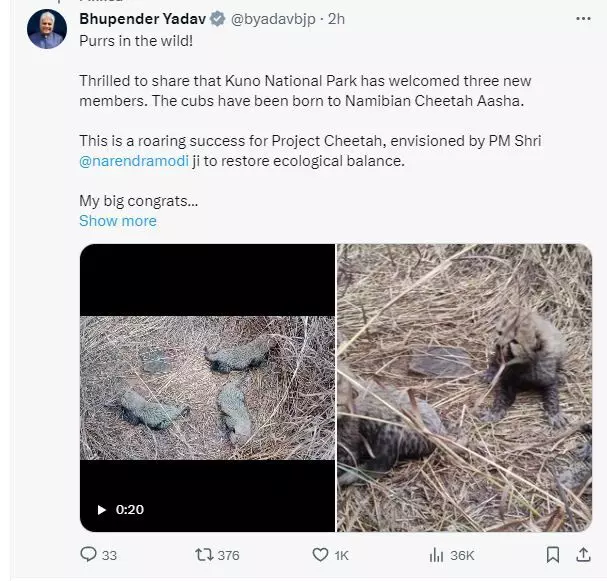Screen dimensions: 607x581
Task: Click the 0:20 video duration label
Action: click(x=130, y=509)
